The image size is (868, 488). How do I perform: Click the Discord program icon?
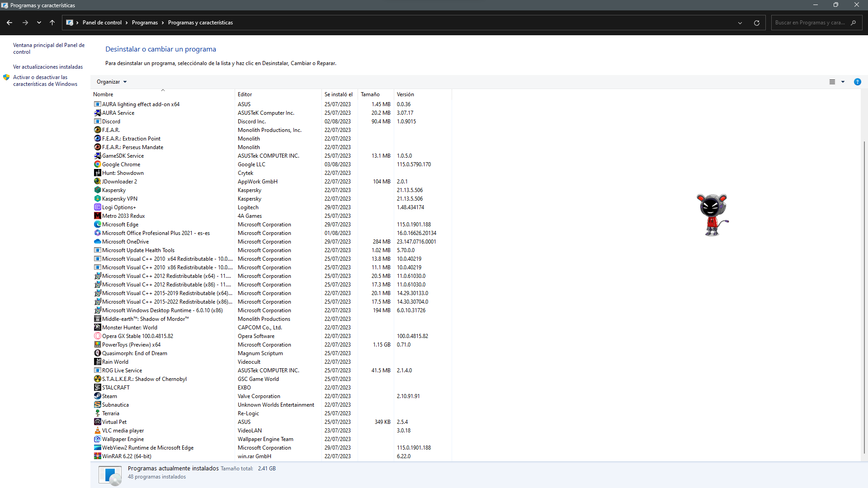(97, 121)
